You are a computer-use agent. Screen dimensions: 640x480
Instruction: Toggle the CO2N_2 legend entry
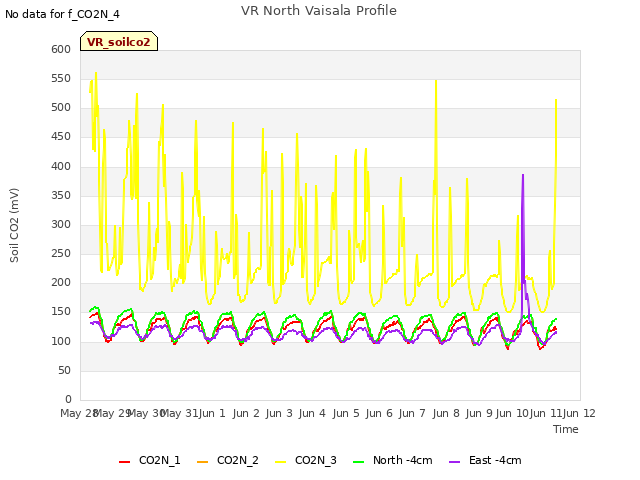click(227, 460)
